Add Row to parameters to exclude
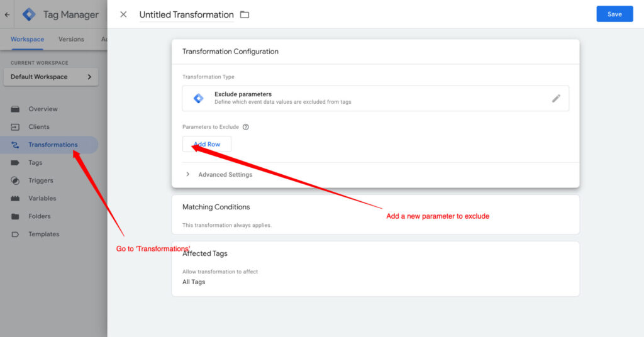The height and width of the screenshot is (337, 644). pyautogui.click(x=206, y=144)
